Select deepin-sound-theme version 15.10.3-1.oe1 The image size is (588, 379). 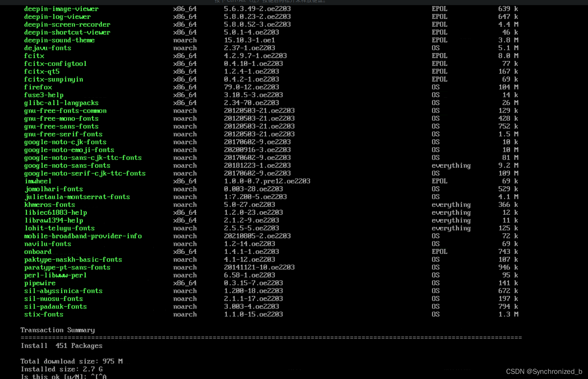(250, 40)
